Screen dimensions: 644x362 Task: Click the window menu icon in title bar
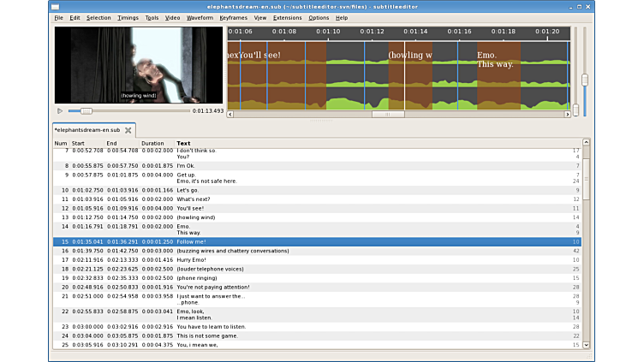tap(56, 6)
